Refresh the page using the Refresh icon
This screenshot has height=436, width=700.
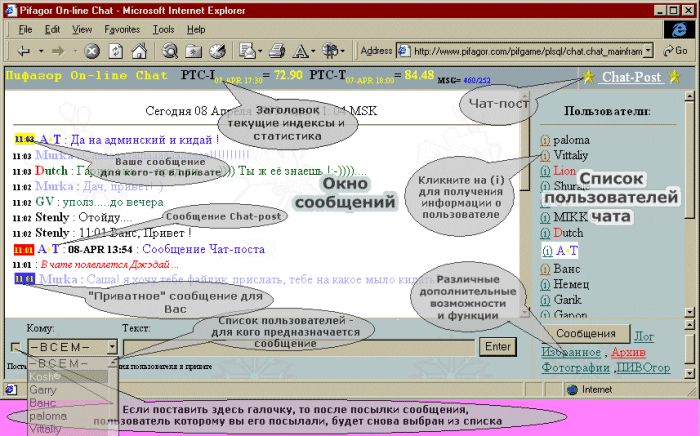(x=116, y=51)
